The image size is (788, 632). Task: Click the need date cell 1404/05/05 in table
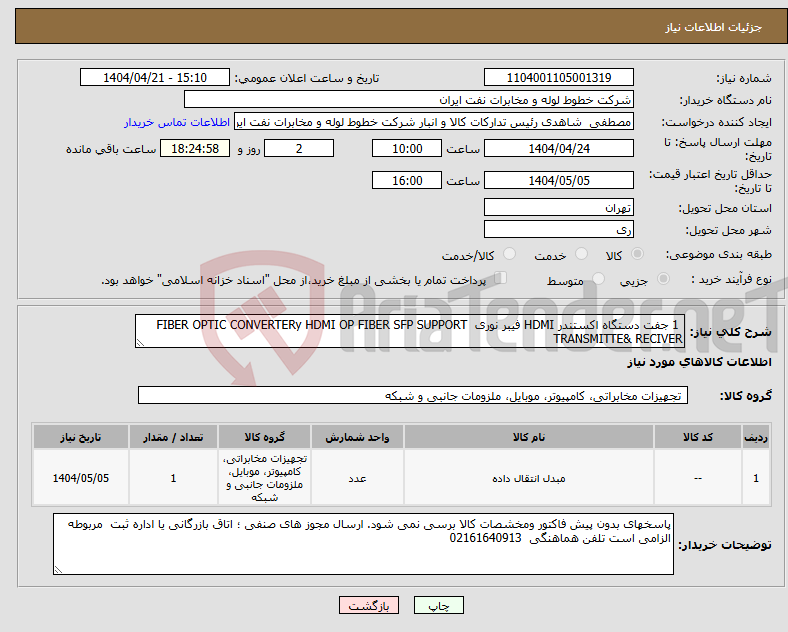(x=81, y=478)
